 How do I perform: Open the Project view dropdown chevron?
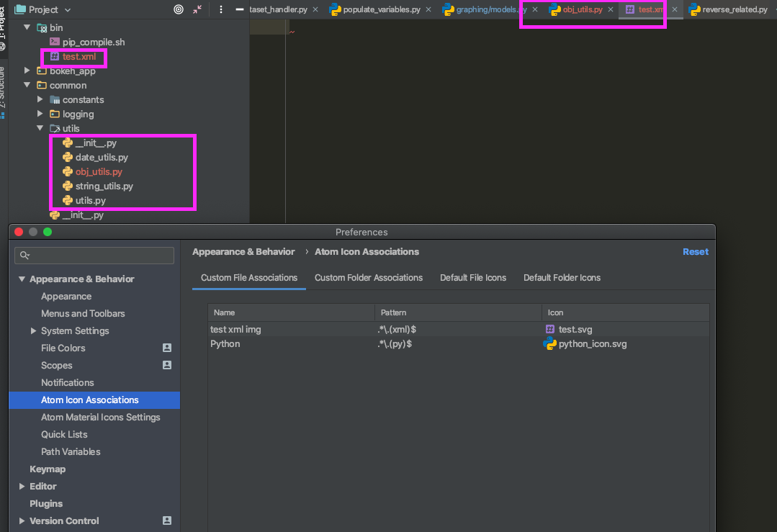(x=68, y=9)
